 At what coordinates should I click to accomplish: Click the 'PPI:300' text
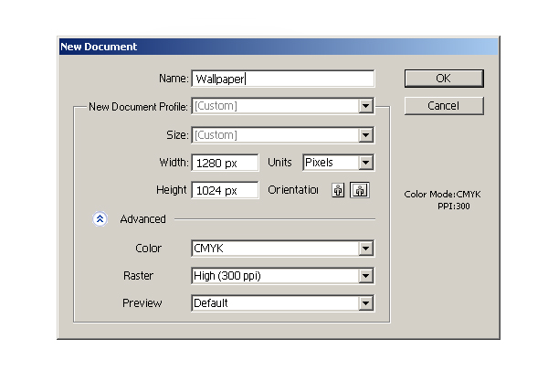coord(454,207)
